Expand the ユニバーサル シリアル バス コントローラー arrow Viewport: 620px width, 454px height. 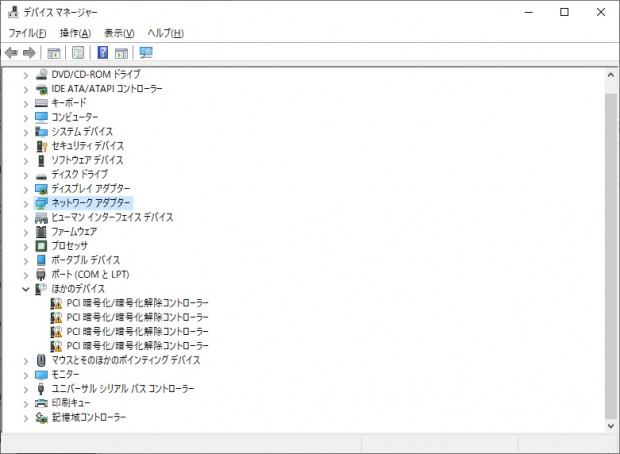click(26, 390)
